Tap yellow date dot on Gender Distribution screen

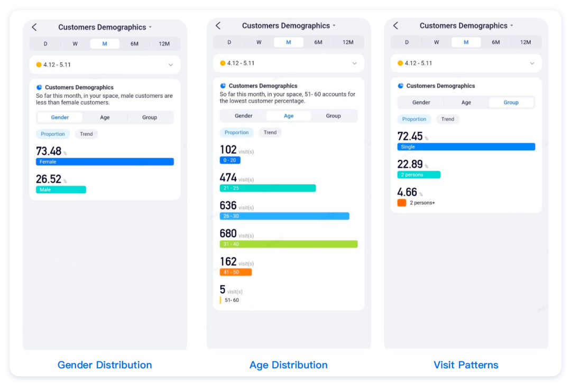pyautogui.click(x=39, y=65)
